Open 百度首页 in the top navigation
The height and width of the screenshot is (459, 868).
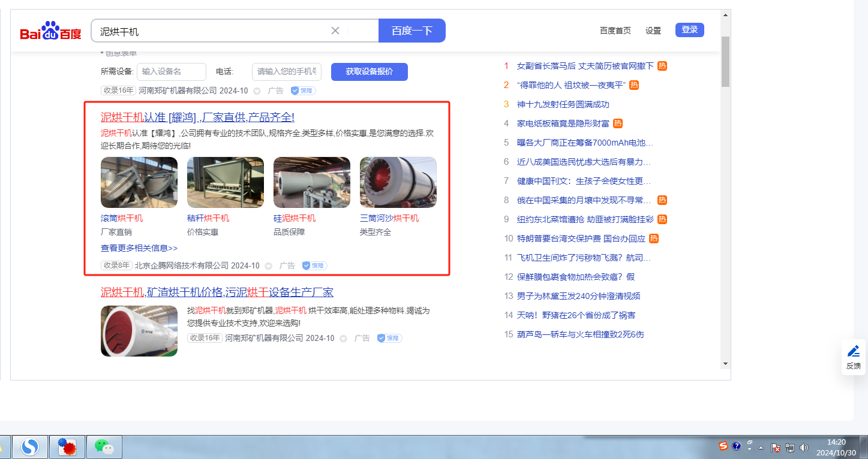tap(615, 31)
